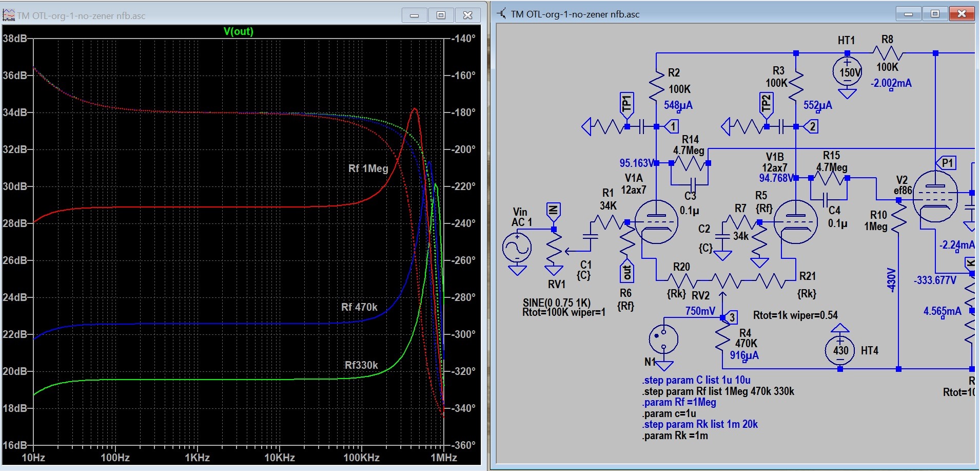
Task: Click the .step param Rk list directive
Action: pyautogui.click(x=700, y=424)
